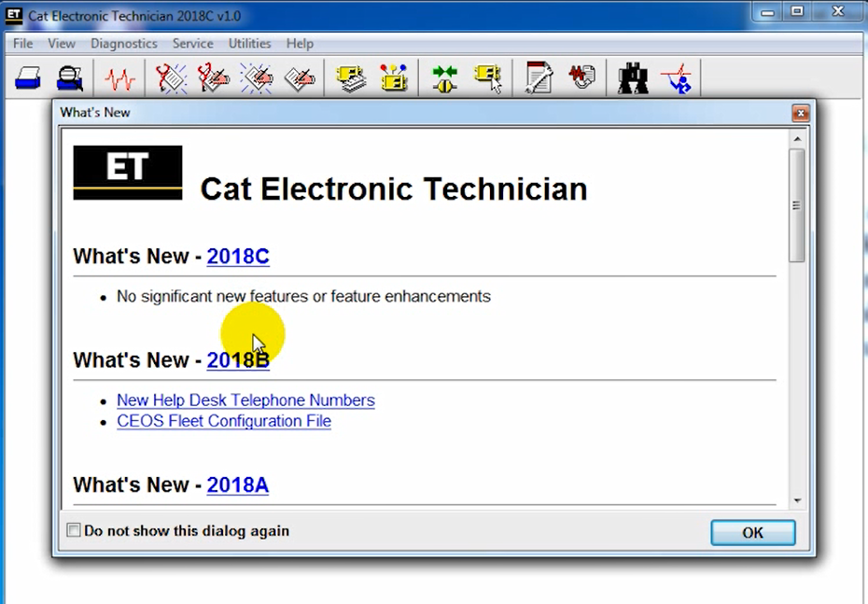Click the green arrows Connect/Disconnect icon
The height and width of the screenshot is (604, 868).
pos(444,79)
